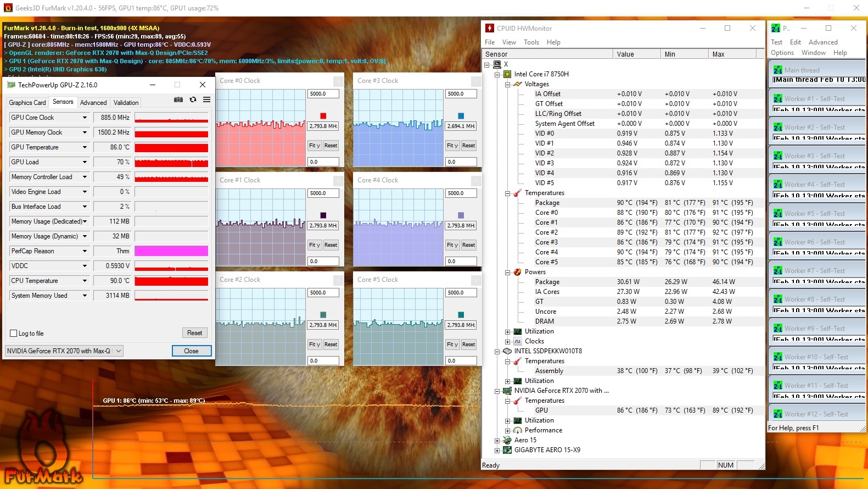Click the Worker #4 Self-Test icon in Prime95

pyautogui.click(x=777, y=184)
